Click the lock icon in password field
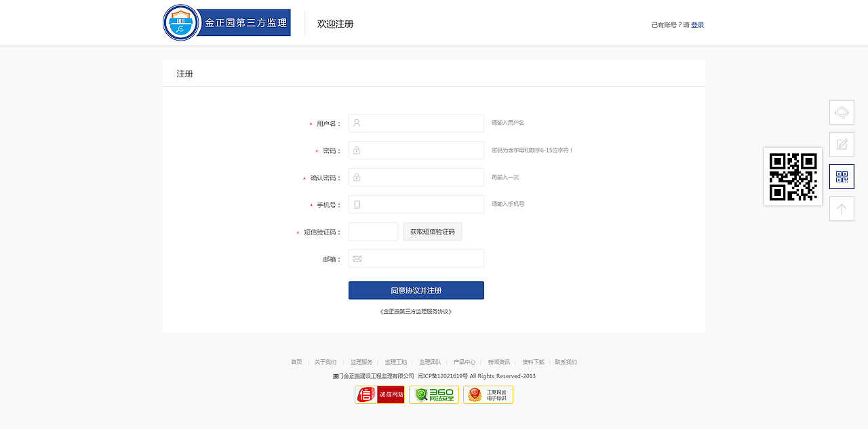 (x=357, y=150)
